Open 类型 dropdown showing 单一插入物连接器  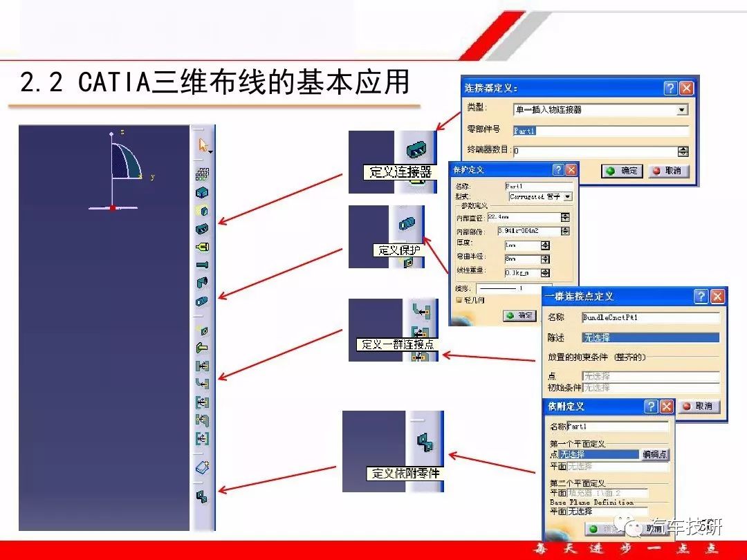tap(682, 110)
